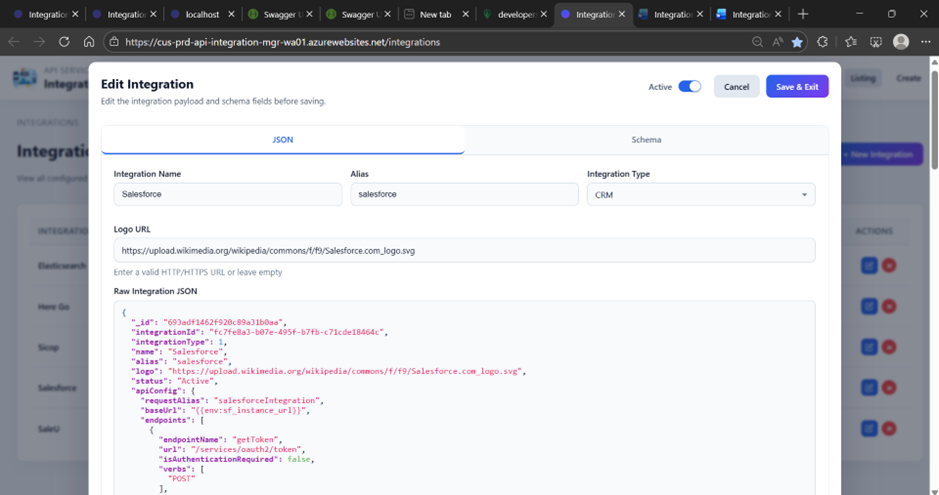Click the favorites star icon
Viewport: 939px width, 495px height.
click(x=797, y=42)
